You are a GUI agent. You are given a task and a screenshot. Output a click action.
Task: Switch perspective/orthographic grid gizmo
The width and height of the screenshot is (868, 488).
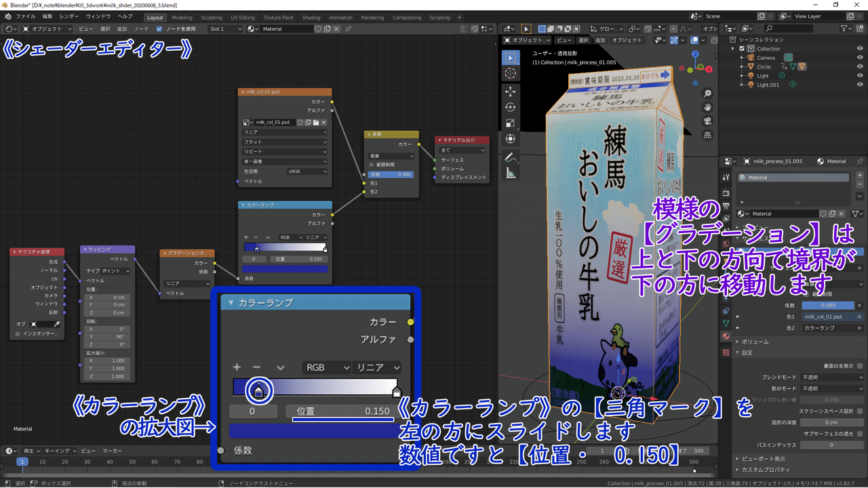click(707, 135)
